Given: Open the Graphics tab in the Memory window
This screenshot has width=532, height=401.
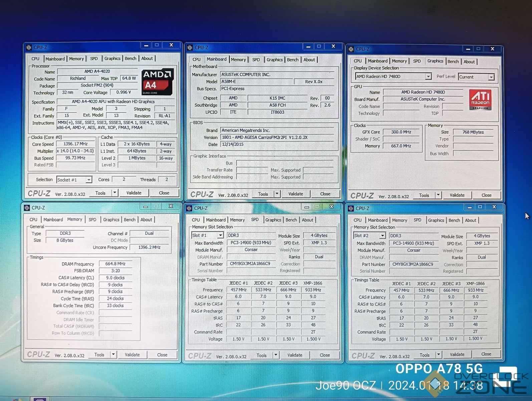Looking at the screenshot, I should click(x=111, y=220).
